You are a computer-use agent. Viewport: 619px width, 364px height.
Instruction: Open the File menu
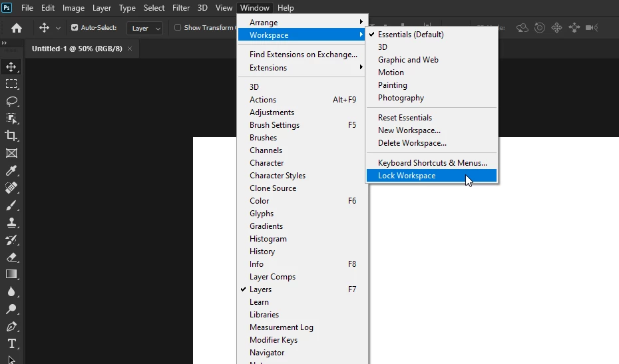(27, 8)
